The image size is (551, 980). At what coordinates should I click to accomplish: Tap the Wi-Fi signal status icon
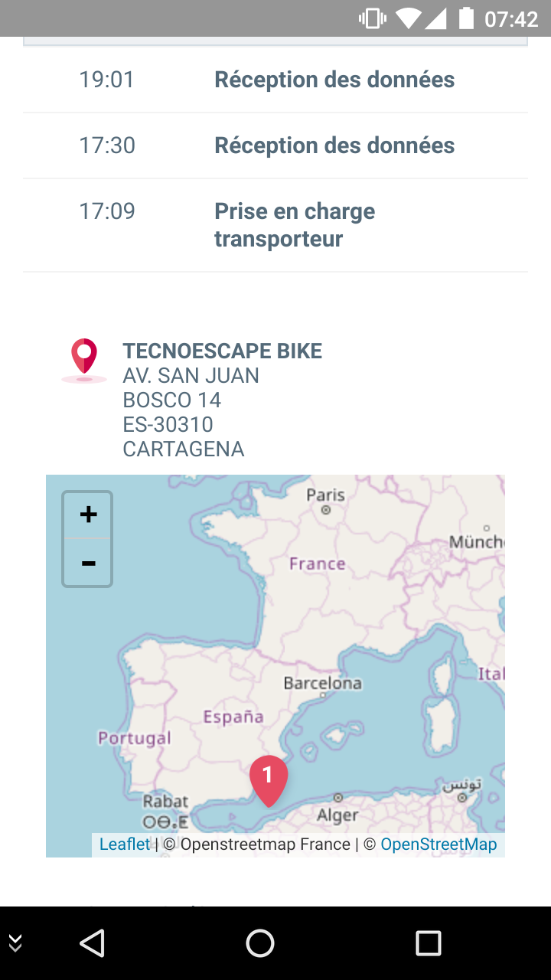click(x=409, y=18)
